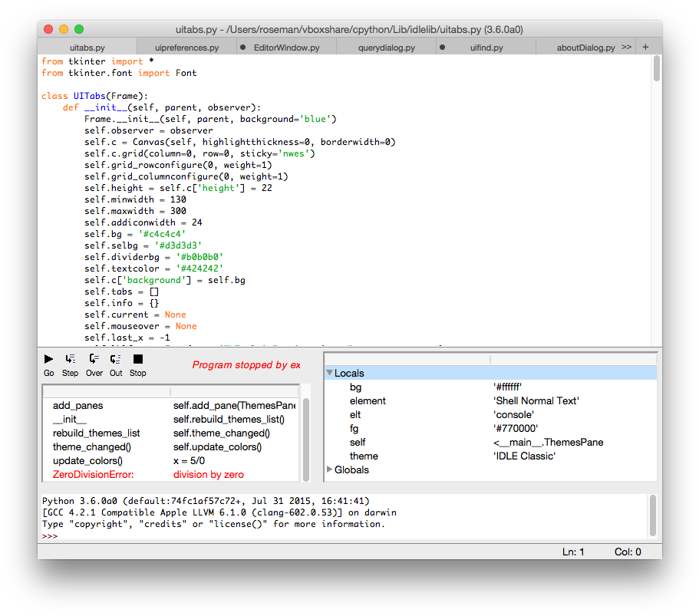Collapse the Locals variables section

pos(330,372)
